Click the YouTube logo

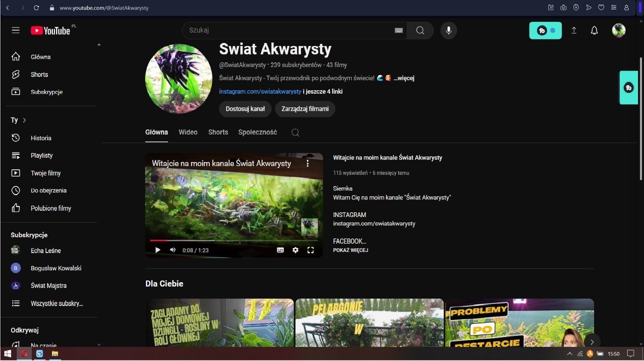tap(51, 31)
